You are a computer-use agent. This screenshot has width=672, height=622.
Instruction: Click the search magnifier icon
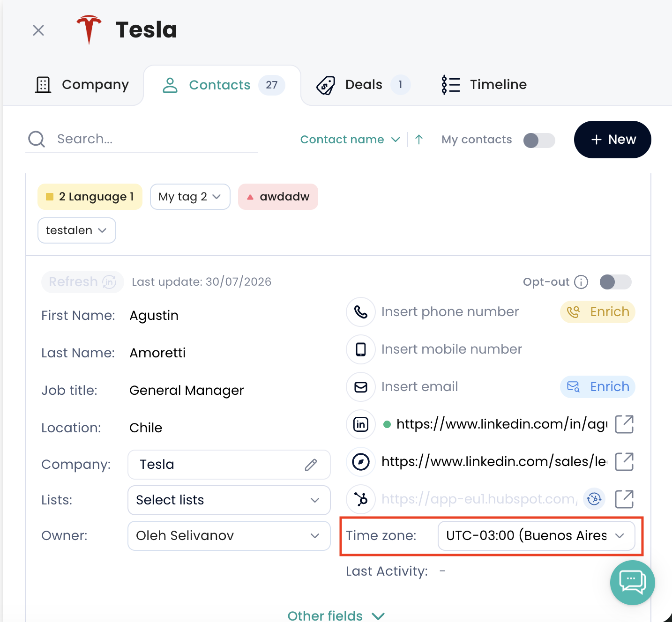click(37, 139)
